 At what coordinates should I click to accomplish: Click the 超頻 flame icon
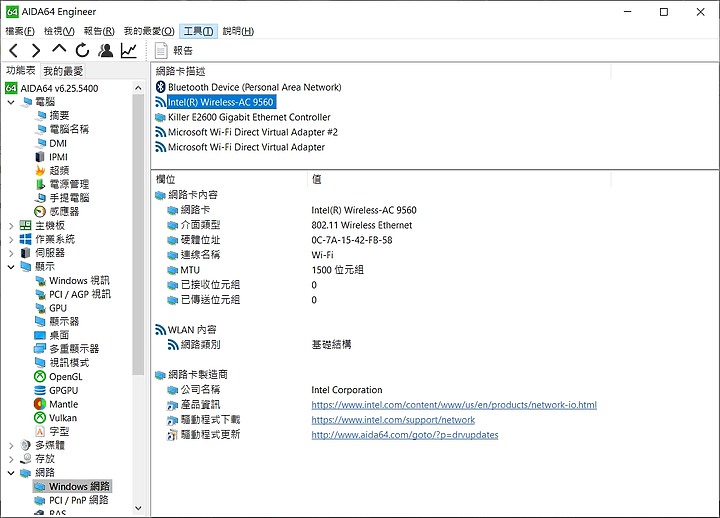pos(40,170)
